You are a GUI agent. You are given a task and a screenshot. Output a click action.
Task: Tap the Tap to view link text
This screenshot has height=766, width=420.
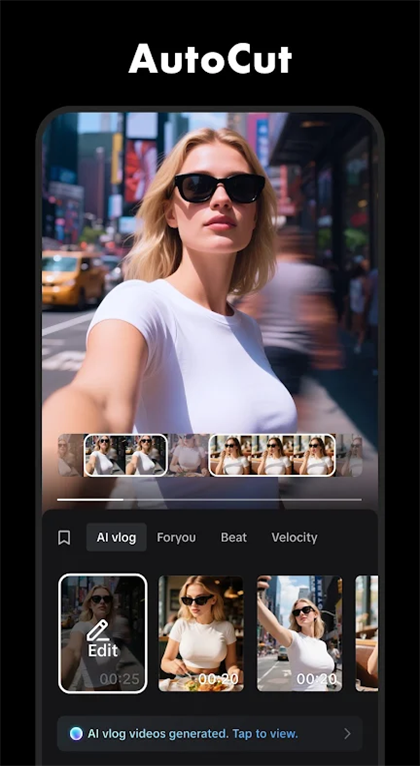point(265,734)
